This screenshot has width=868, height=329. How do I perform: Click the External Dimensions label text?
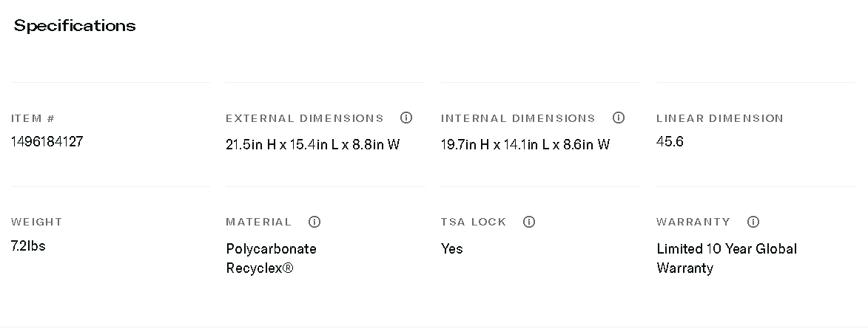pyautogui.click(x=305, y=118)
